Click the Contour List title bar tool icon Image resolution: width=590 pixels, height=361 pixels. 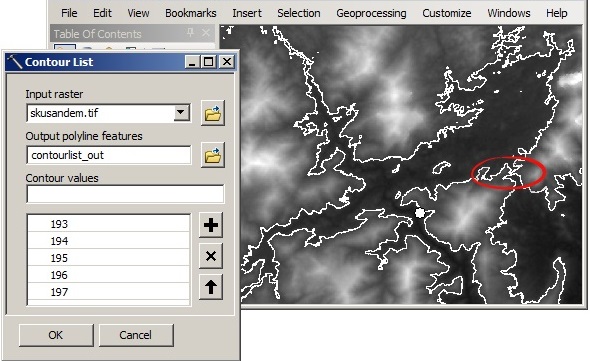pos(15,62)
